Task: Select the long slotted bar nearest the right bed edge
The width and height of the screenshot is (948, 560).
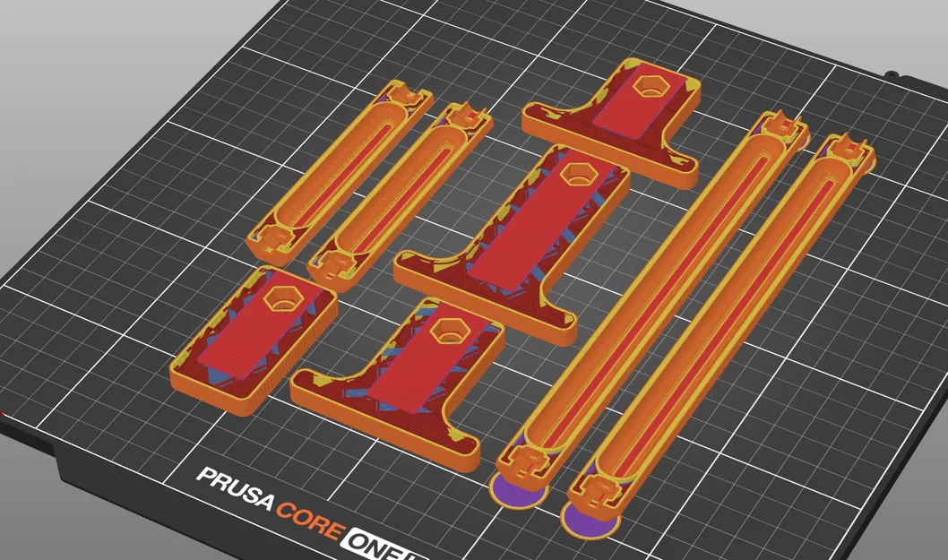Action: (x=720, y=336)
